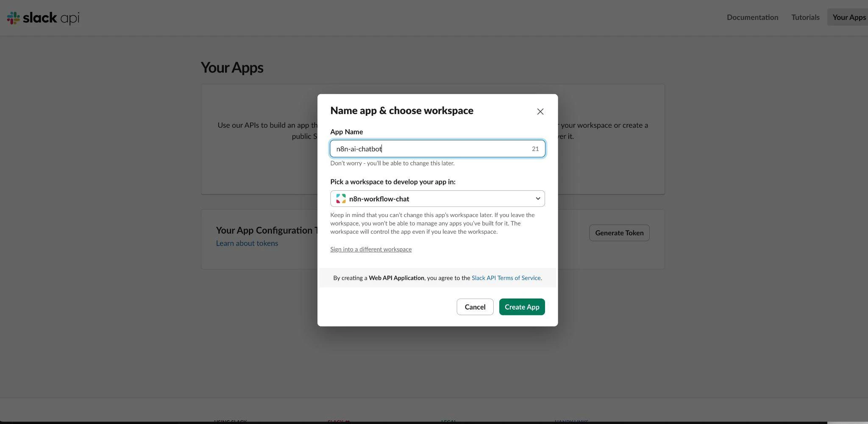Click the character counter showing 21
The height and width of the screenshot is (424, 868).
click(535, 149)
